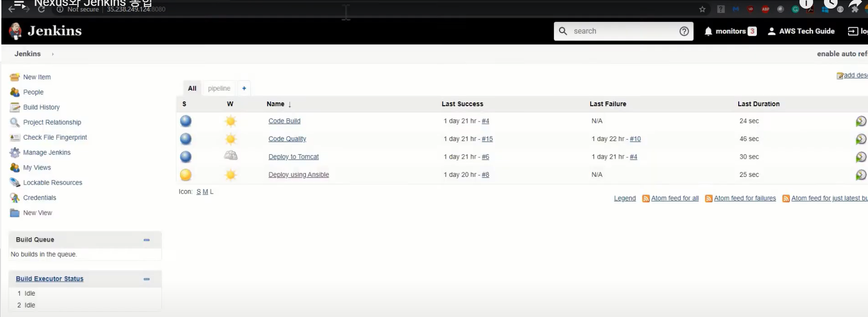The image size is (868, 317).
Task: Go back with browser back arrow
Action: [12, 9]
